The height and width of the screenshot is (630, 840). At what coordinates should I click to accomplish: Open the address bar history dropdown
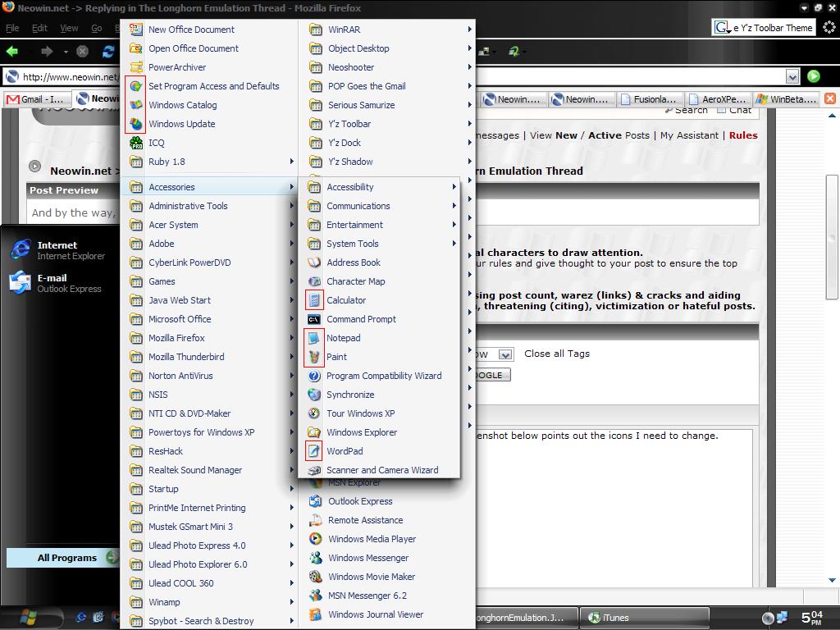click(x=793, y=75)
